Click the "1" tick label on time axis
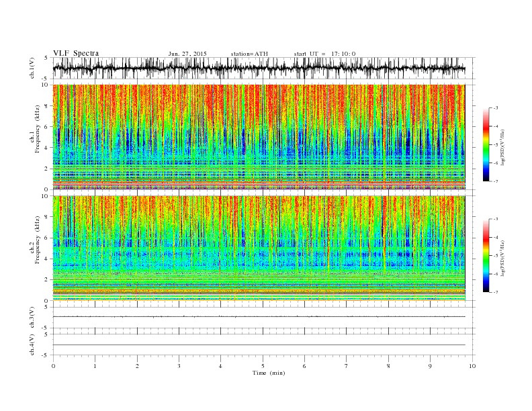 click(x=95, y=366)
